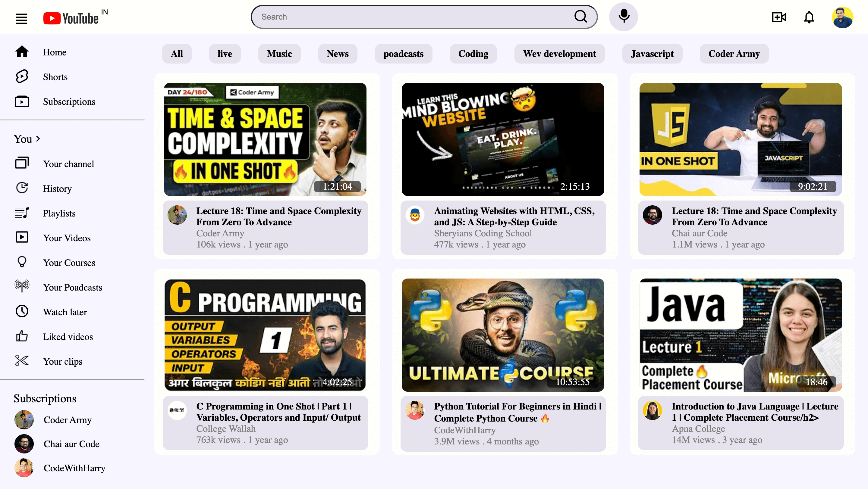This screenshot has width=868, height=489.
Task: Click the History clock icon
Action: tap(22, 188)
